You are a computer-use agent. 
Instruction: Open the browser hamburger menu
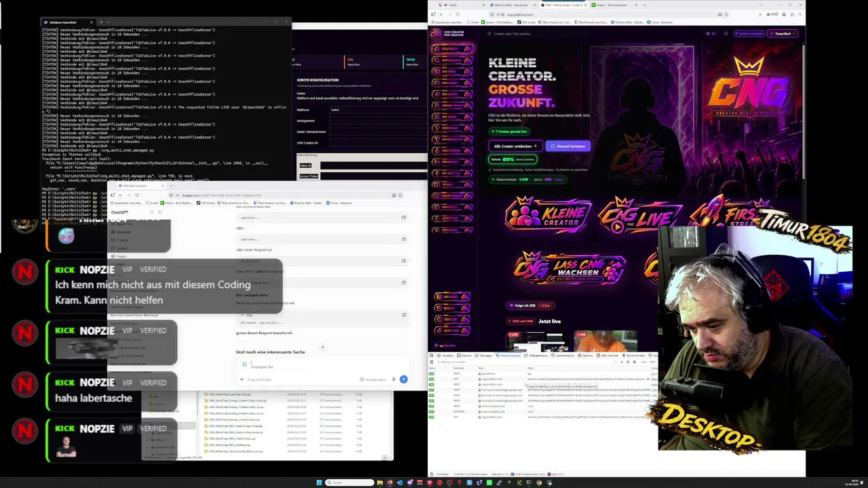click(x=799, y=14)
